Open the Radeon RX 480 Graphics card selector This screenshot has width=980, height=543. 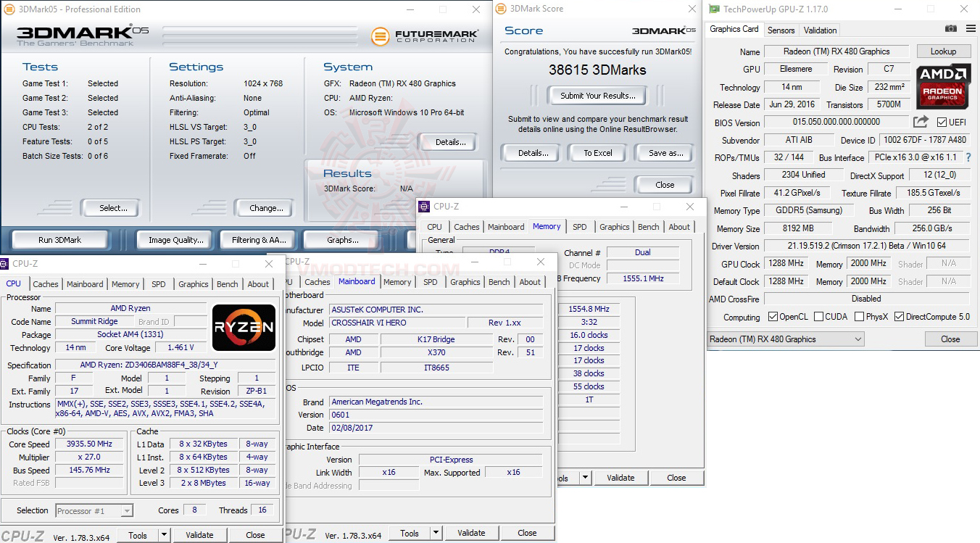pos(785,339)
